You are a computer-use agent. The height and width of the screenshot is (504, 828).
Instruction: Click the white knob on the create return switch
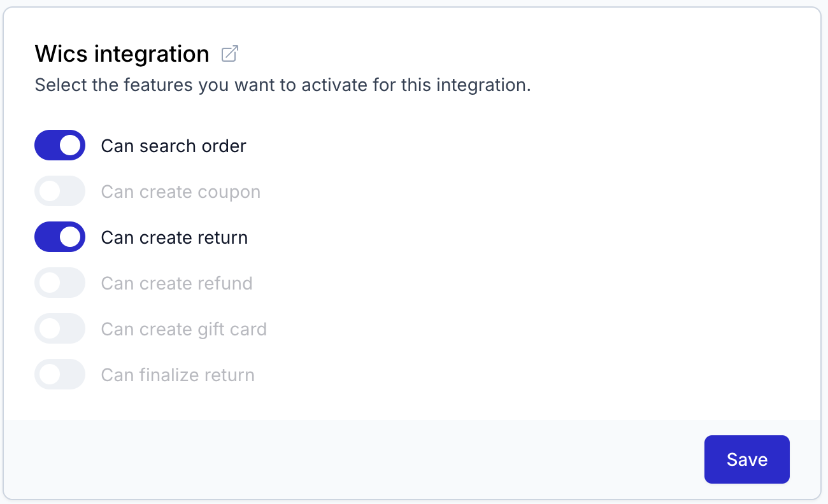coord(70,237)
